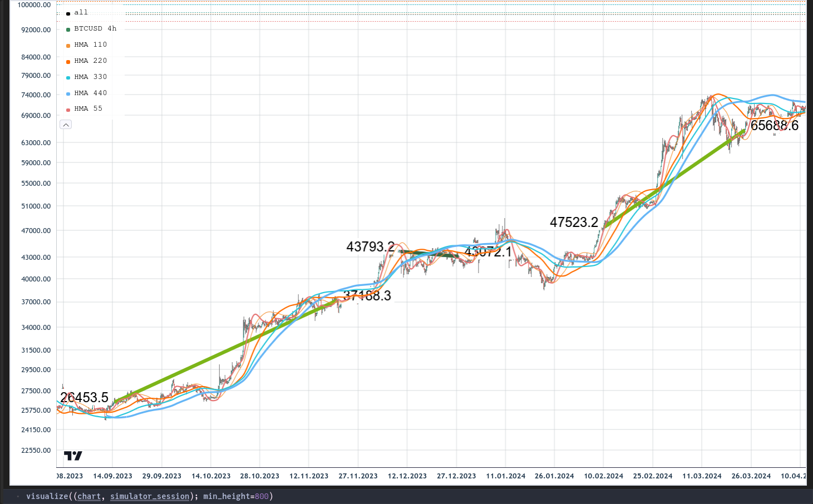
Task: Toggle visibility of HMA 220 line
Action: tap(86, 61)
